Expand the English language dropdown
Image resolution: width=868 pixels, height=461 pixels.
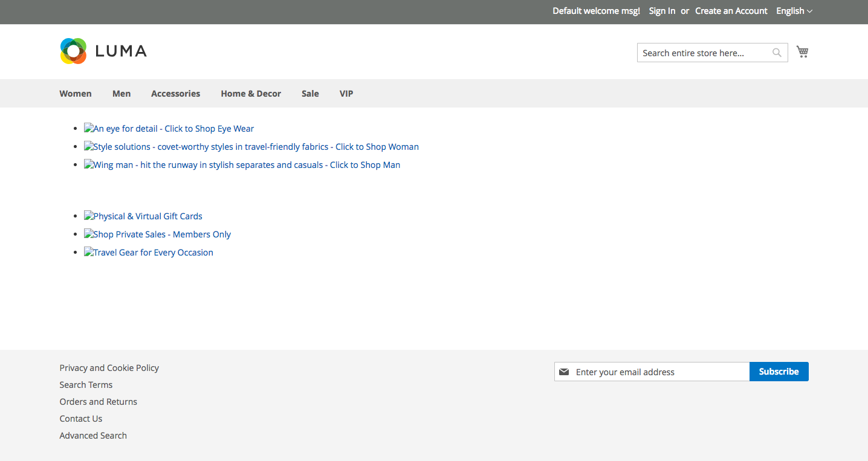[x=794, y=11]
